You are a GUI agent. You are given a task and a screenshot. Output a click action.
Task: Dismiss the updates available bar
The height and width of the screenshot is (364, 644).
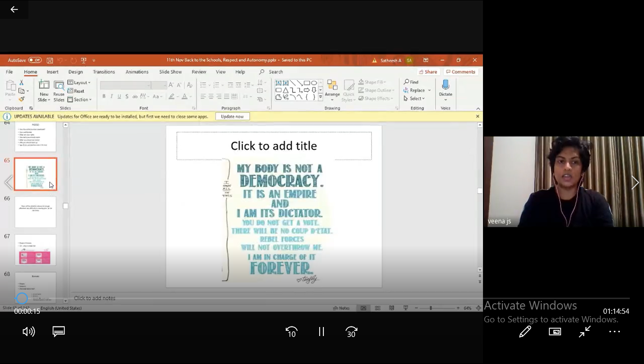(x=477, y=116)
